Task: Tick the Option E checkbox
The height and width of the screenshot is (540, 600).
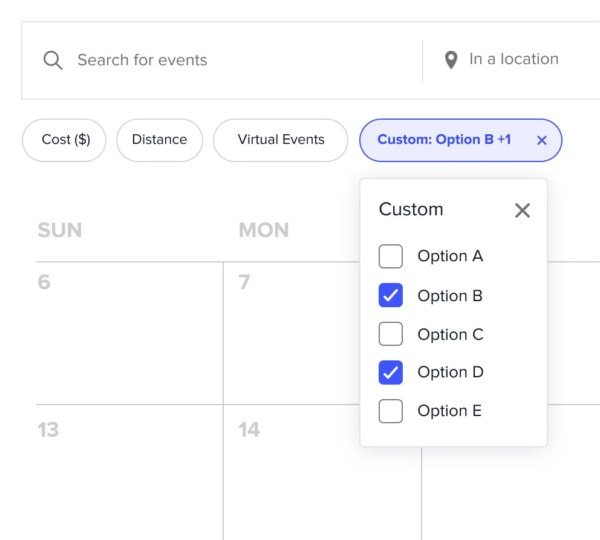Action: pyautogui.click(x=391, y=411)
